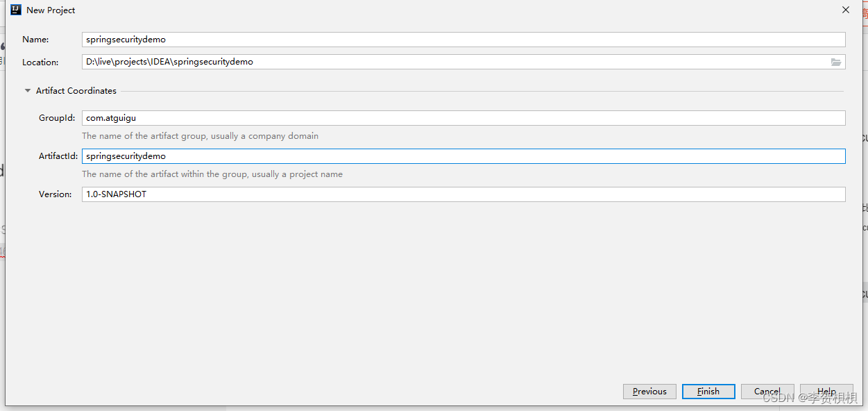Screen dimensions: 868x411
Task: Edit the GroupId field com.atguigu
Action: tap(463, 118)
